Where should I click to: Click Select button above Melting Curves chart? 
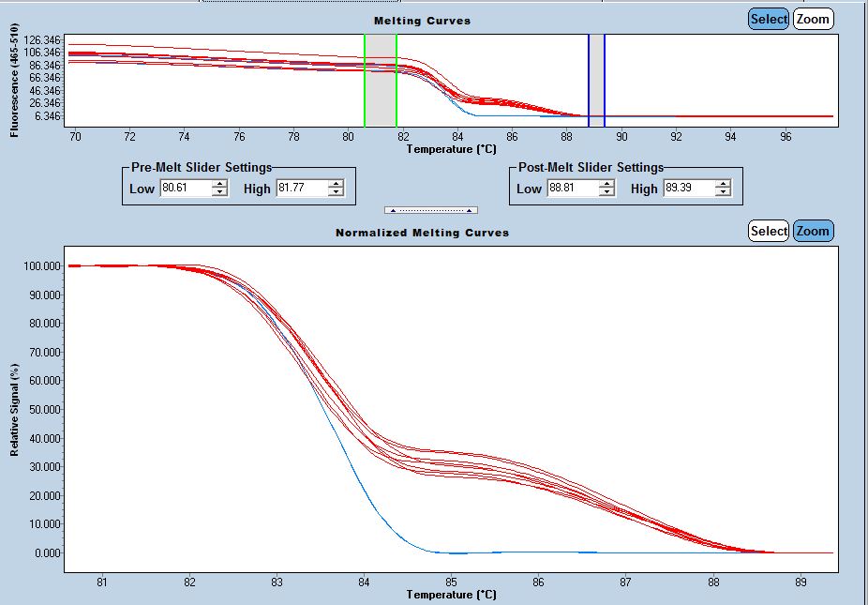pyautogui.click(x=769, y=19)
